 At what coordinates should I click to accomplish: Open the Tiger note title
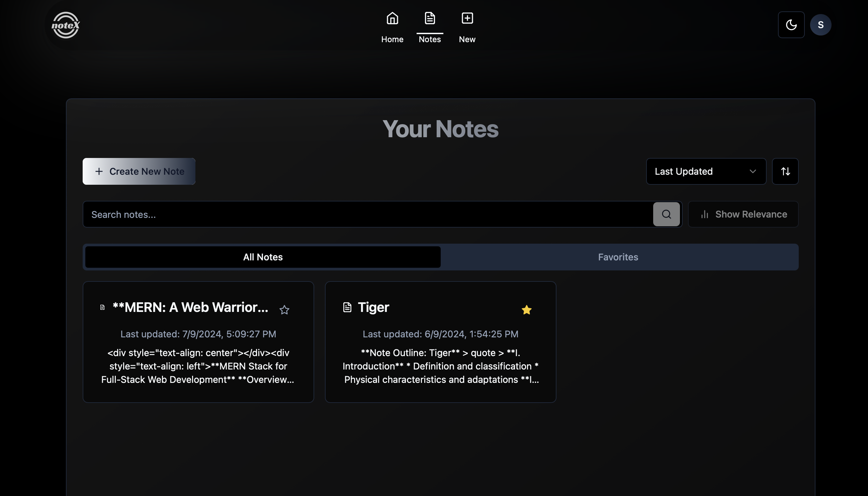(x=373, y=307)
